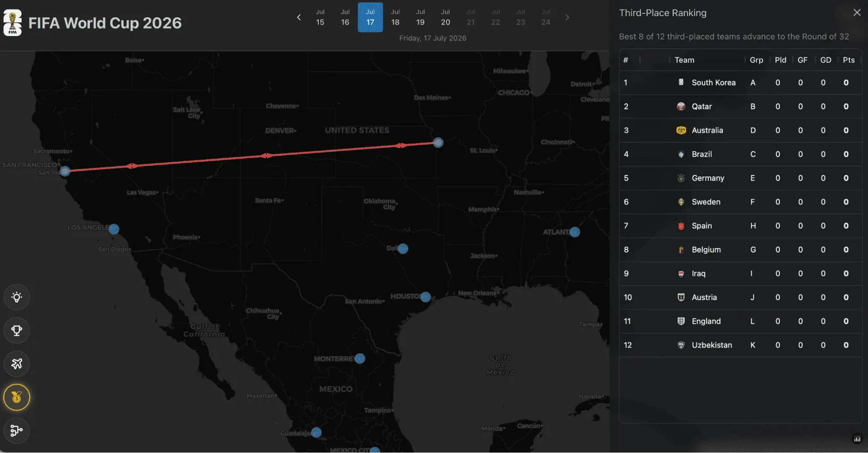
Task: Click the South Korea team crest
Action: [681, 82]
